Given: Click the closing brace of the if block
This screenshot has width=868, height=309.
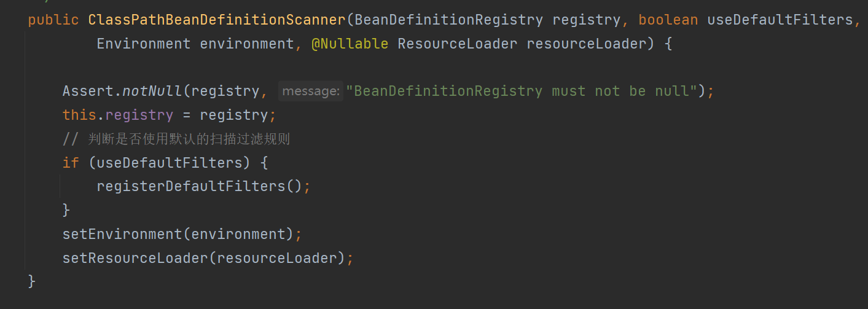Looking at the screenshot, I should 66,210.
